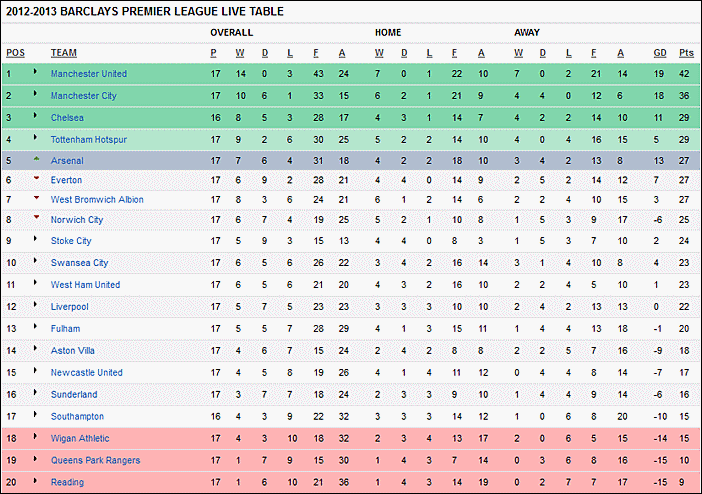Sort by overall P column header
The height and width of the screenshot is (494, 702).
(214, 53)
